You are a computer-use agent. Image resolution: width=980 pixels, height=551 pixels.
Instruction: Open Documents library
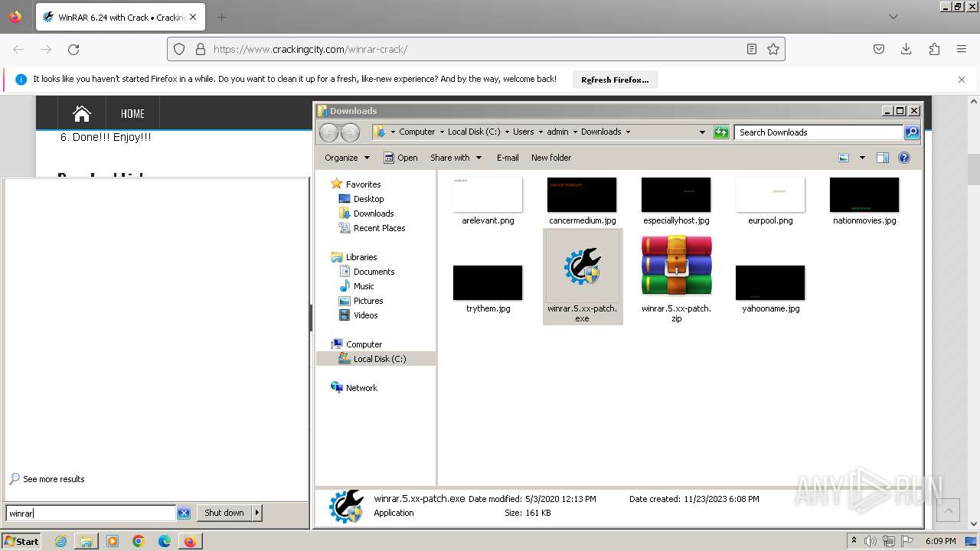point(374,272)
